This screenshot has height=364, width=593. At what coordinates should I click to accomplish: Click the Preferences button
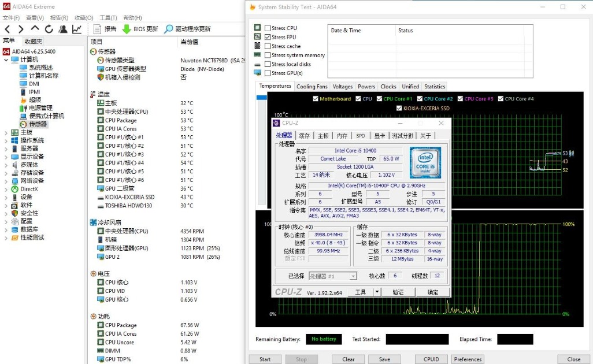(468, 359)
